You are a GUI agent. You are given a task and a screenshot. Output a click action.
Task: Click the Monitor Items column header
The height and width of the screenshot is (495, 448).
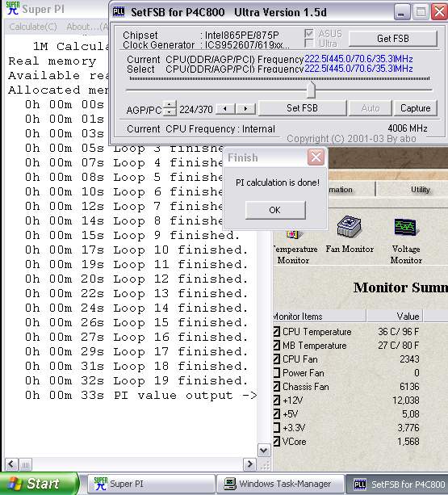[320, 316]
